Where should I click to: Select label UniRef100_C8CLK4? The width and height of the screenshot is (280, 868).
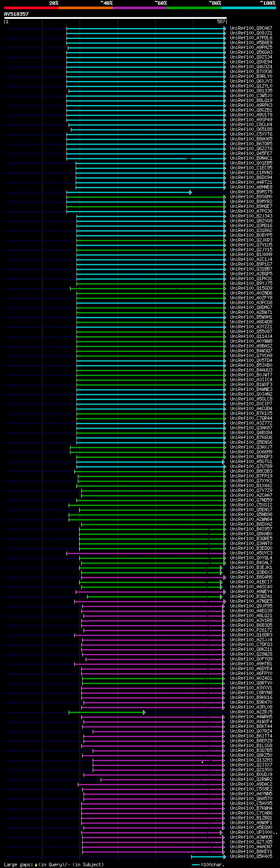click(x=251, y=124)
